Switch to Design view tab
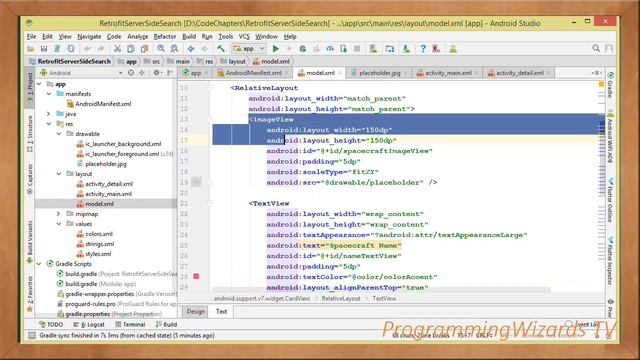This screenshot has height=360, width=640. (196, 311)
